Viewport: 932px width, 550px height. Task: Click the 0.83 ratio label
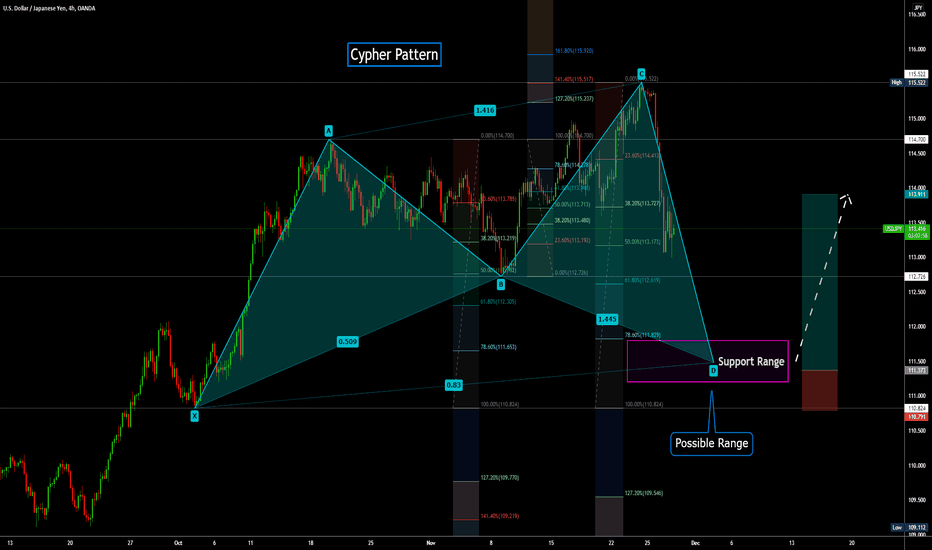point(454,385)
